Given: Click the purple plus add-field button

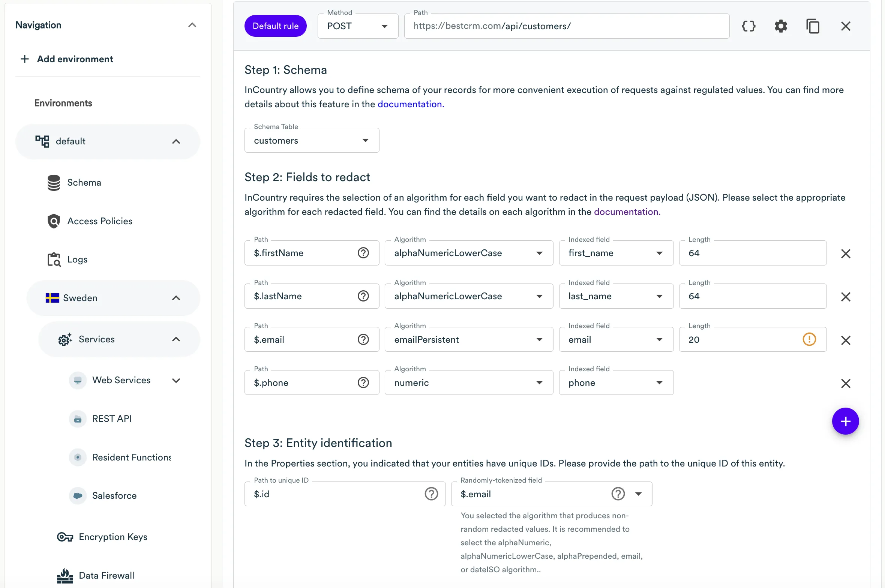Looking at the screenshot, I should click(845, 421).
